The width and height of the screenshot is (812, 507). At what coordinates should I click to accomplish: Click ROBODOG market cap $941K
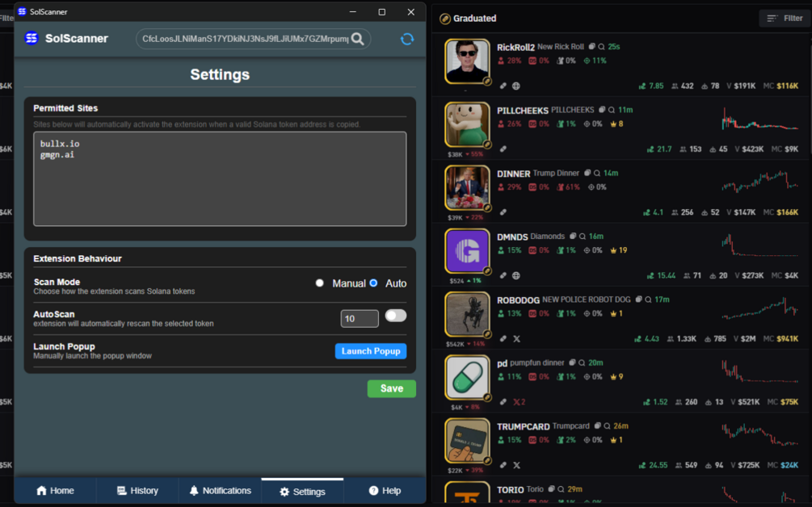point(787,339)
